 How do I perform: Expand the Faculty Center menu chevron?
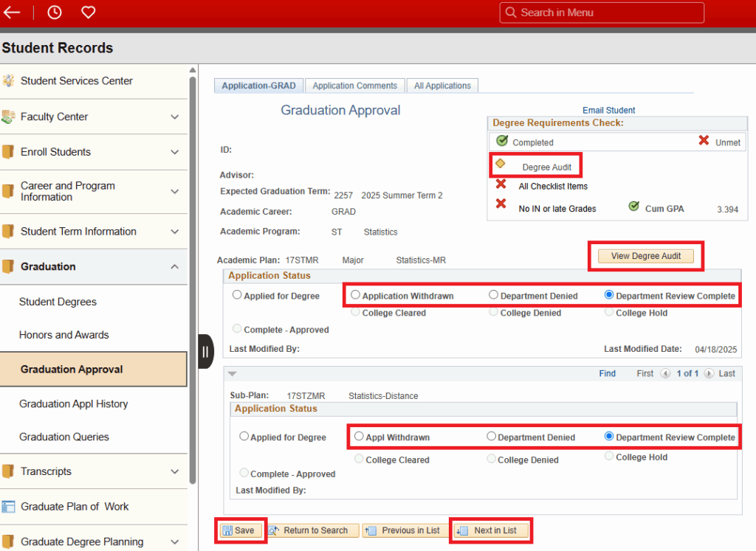[175, 117]
